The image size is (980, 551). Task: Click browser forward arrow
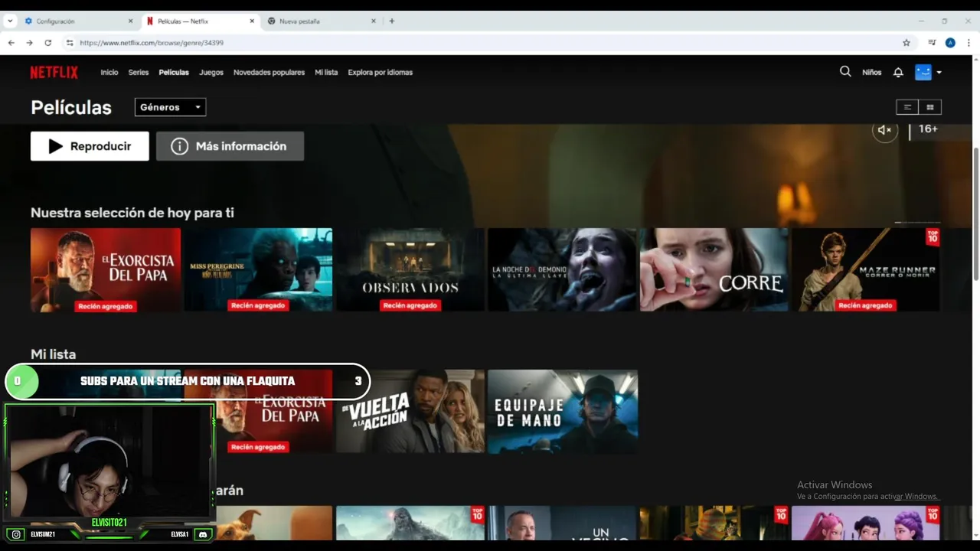[x=30, y=43]
